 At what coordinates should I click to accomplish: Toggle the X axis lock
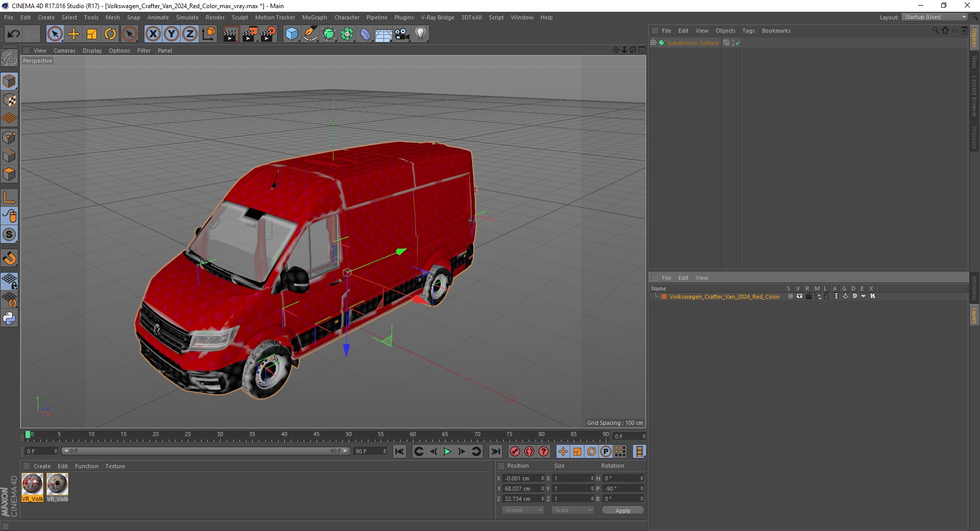[x=153, y=34]
